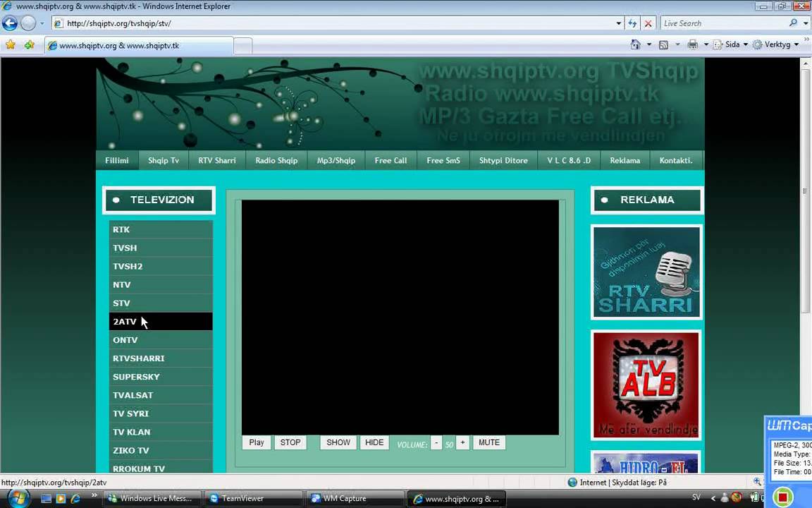Select the TVSH2 channel
Viewport: 812px width, 508px height.
[x=161, y=267]
